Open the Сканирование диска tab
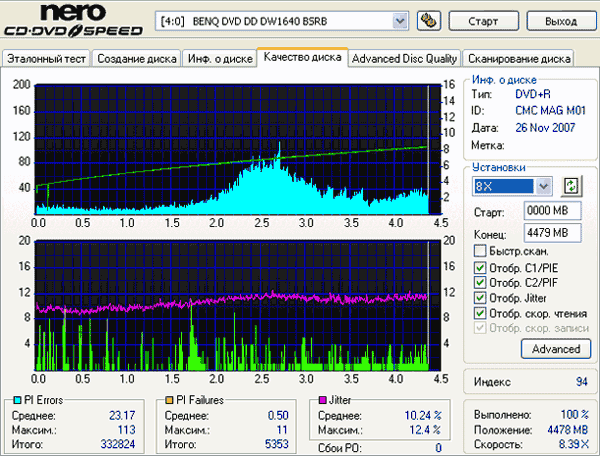This screenshot has width=600, height=456. (x=519, y=59)
